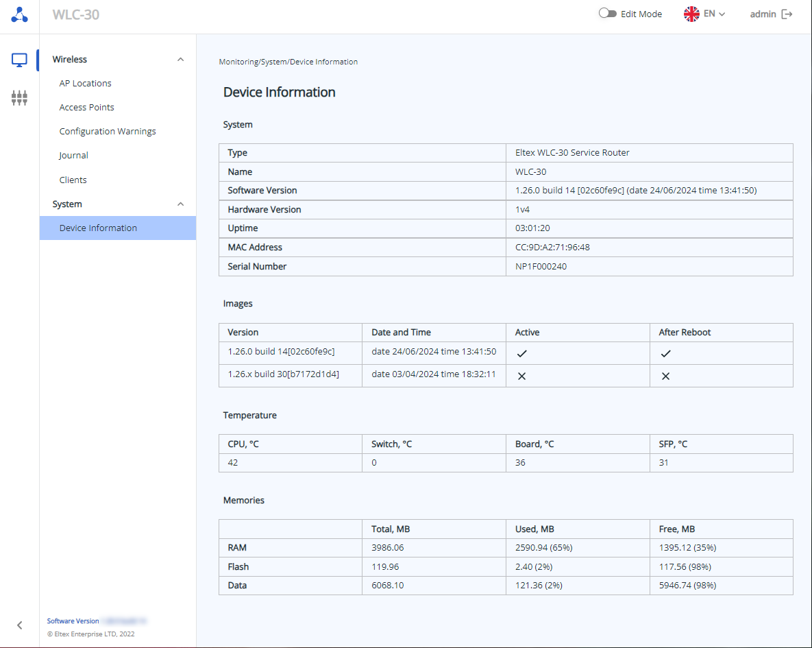The image size is (812, 648).
Task: Click the Eltex logo icon
Action: [x=19, y=14]
